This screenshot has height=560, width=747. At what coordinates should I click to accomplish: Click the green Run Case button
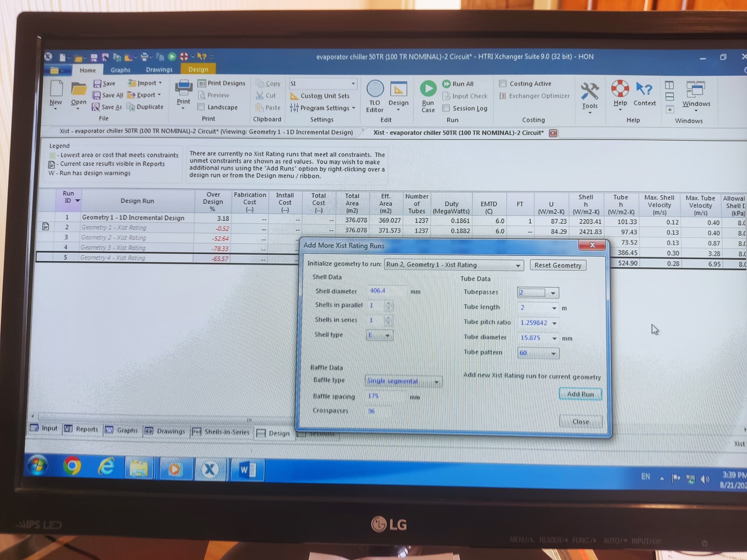(428, 89)
